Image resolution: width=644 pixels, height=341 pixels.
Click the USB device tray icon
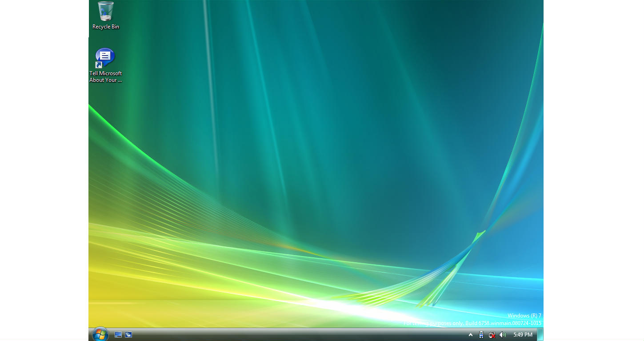(481, 335)
